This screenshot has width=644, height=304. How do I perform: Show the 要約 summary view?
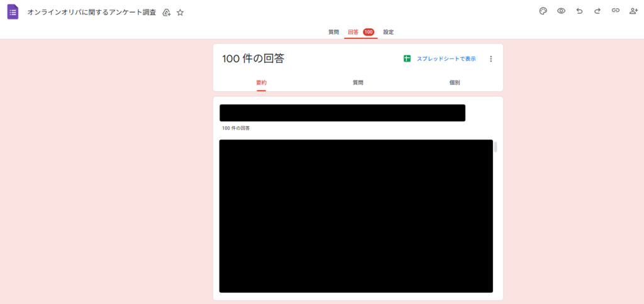[x=261, y=82]
